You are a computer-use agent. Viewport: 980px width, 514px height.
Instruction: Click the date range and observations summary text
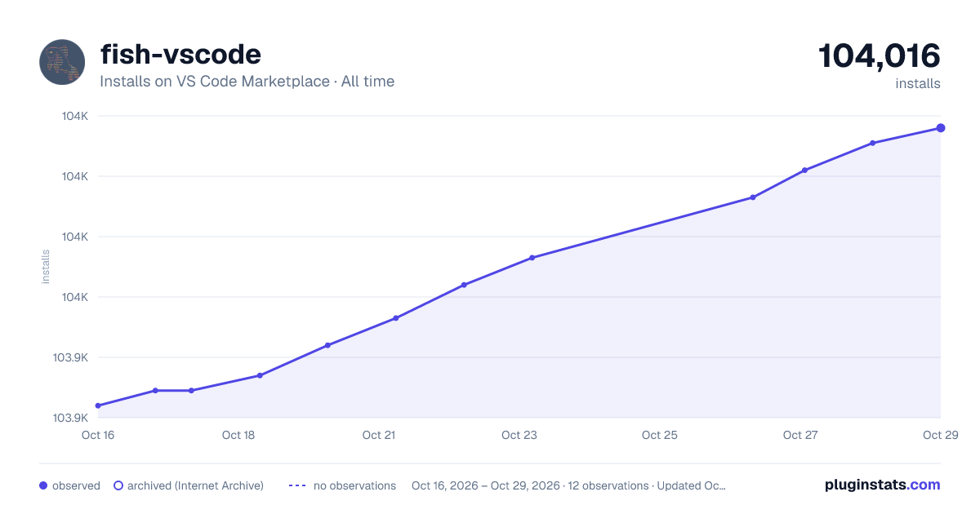[x=568, y=485]
